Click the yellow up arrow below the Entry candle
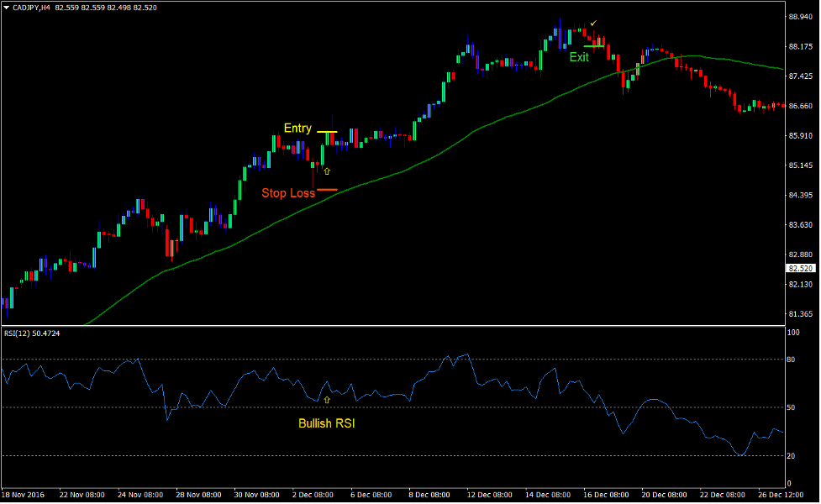This screenshot has width=821, height=504. tap(327, 171)
